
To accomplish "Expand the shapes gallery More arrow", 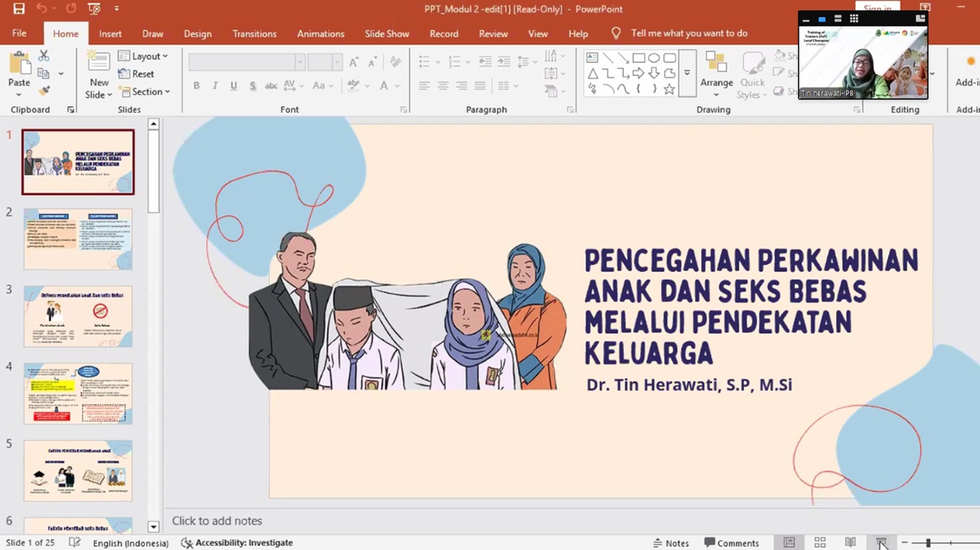I will 686,73.
